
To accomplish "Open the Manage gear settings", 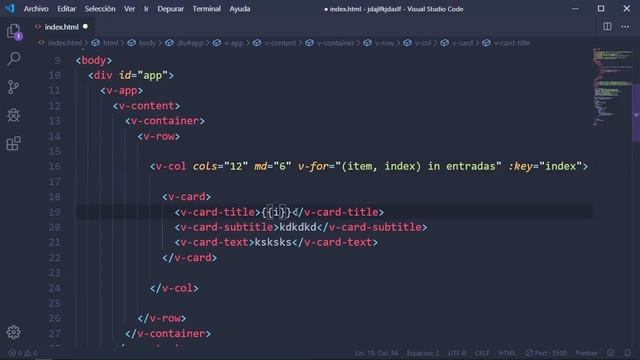I will tap(13, 332).
